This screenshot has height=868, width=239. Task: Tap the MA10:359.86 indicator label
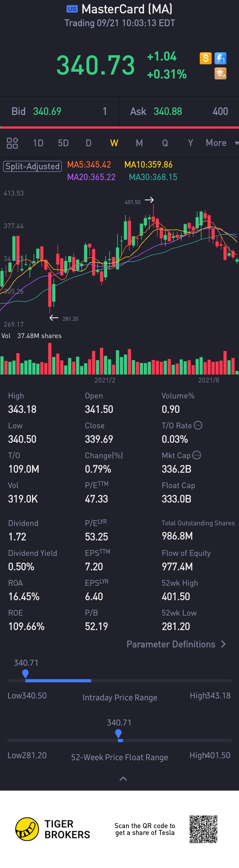pos(148,164)
